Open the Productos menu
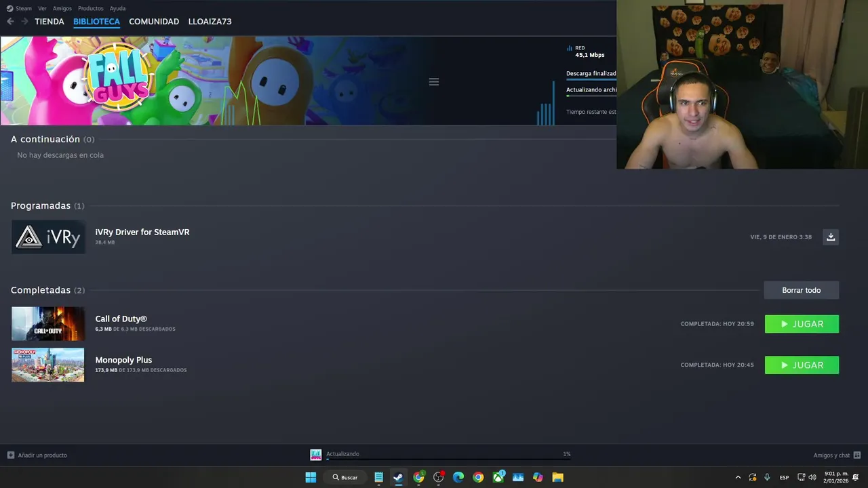 point(90,8)
